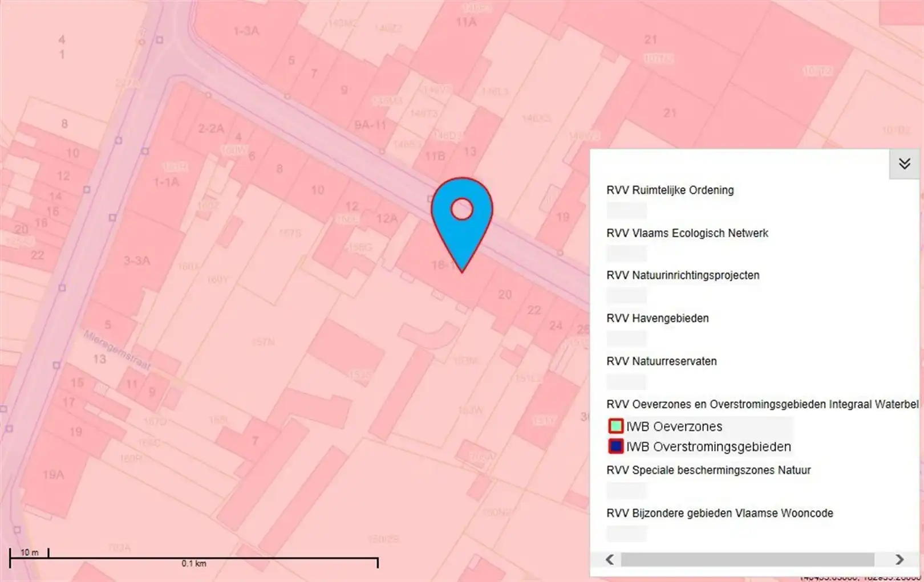Click the Mieregemstraat street label
The height and width of the screenshot is (582, 924).
[116, 350]
